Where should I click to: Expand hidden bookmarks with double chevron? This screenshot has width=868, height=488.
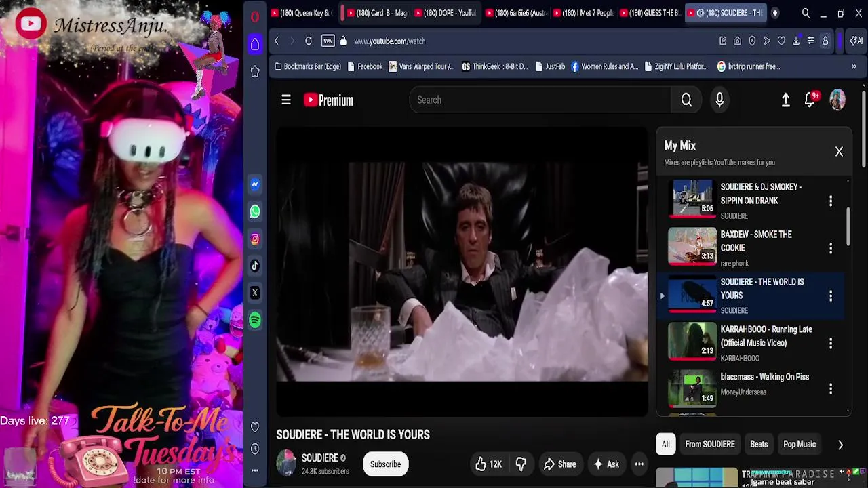click(x=854, y=66)
